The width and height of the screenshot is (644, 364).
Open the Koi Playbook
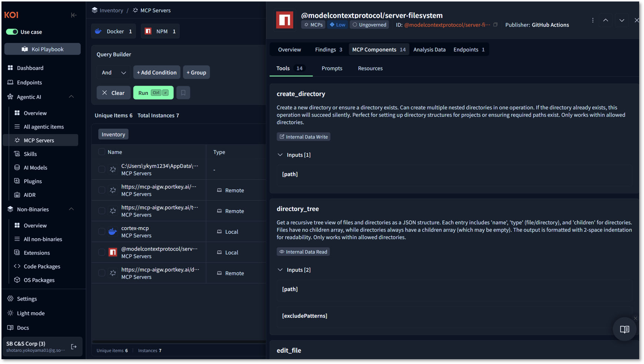pyautogui.click(x=42, y=49)
